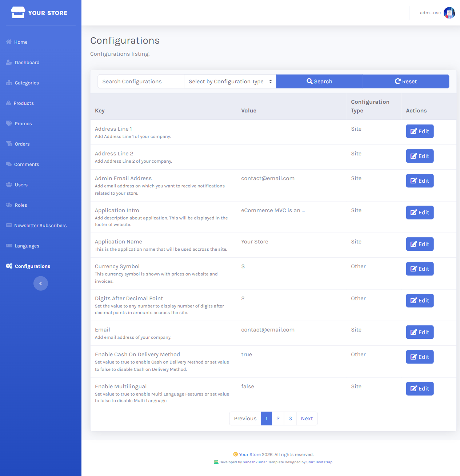
Task: Open the Select by Configuration Type dropdown
Action: [x=230, y=82]
